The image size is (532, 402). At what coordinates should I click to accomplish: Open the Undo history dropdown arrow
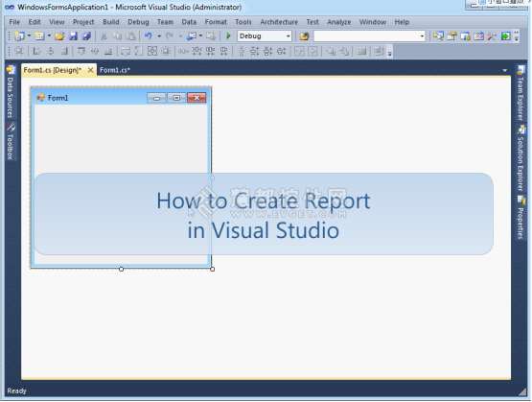point(159,36)
